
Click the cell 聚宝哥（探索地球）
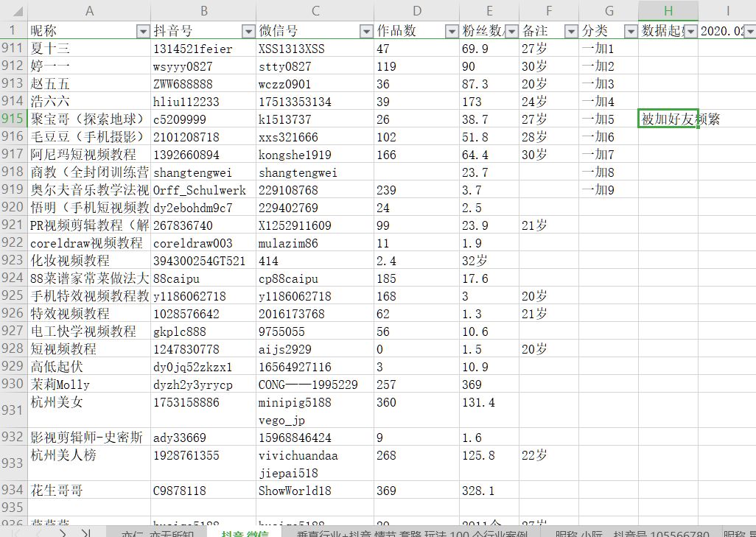click(x=89, y=119)
